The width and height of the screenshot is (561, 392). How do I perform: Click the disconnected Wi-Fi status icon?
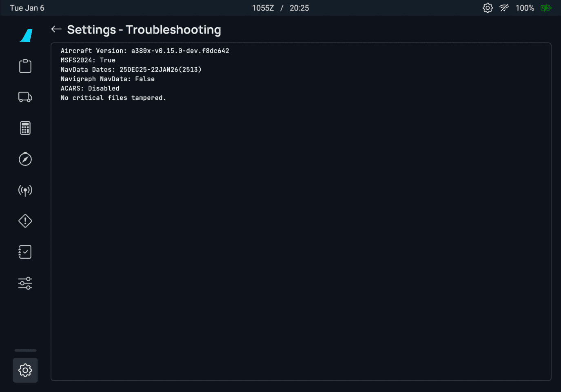click(x=504, y=8)
